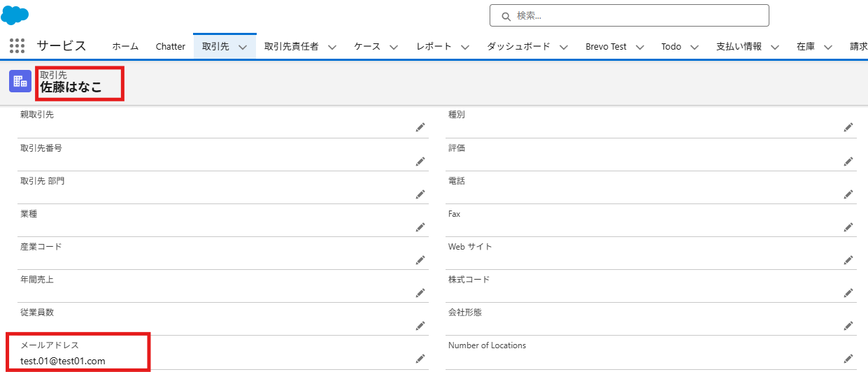Switch to the Chatter tab

coord(170,47)
